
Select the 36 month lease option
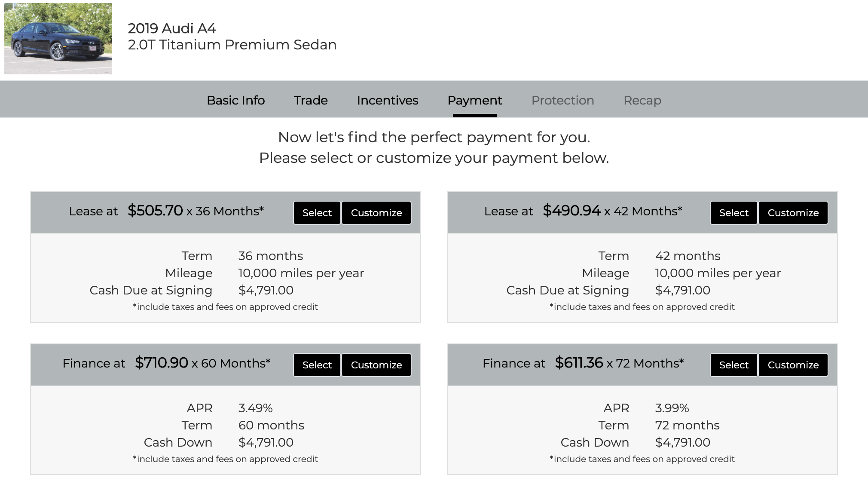point(317,213)
